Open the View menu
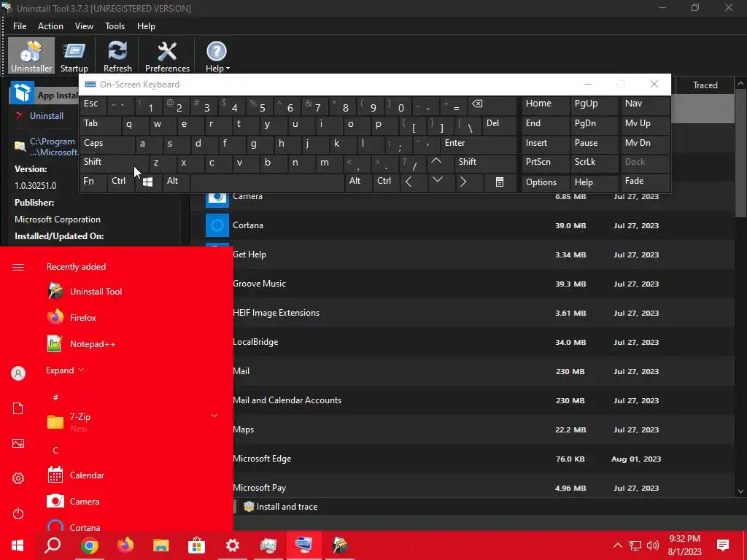This screenshot has height=560, width=747. [x=84, y=26]
